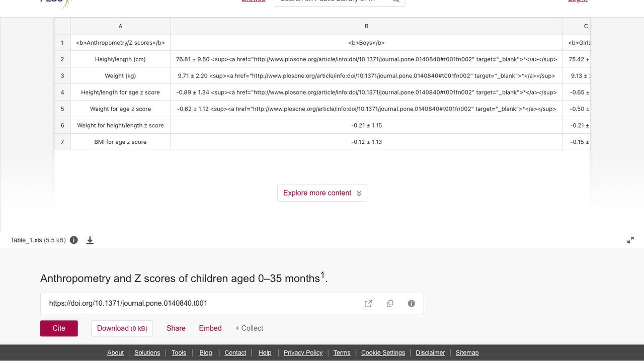Select the -0.12 ± 1.13 cell
The height and width of the screenshot is (362, 644).
366,142
